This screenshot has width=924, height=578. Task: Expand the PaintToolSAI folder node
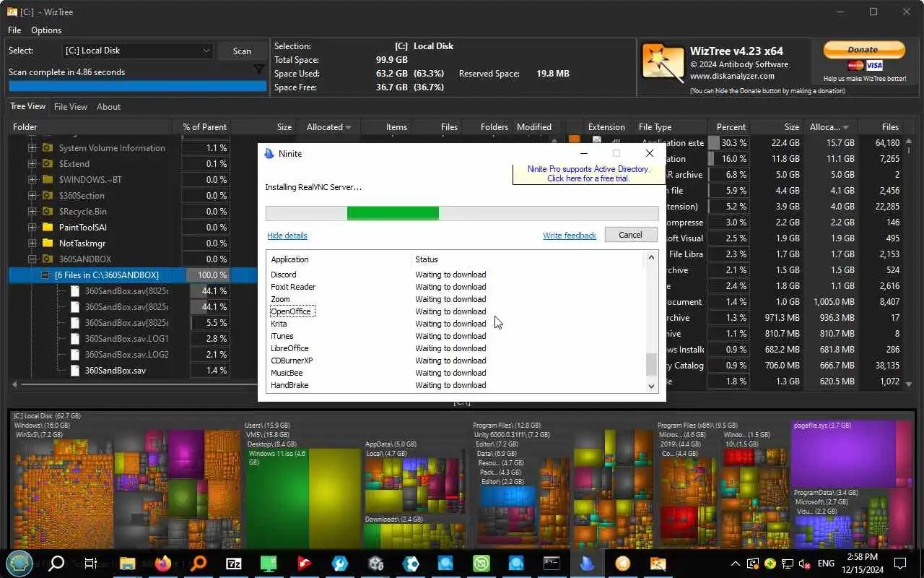pyautogui.click(x=32, y=227)
